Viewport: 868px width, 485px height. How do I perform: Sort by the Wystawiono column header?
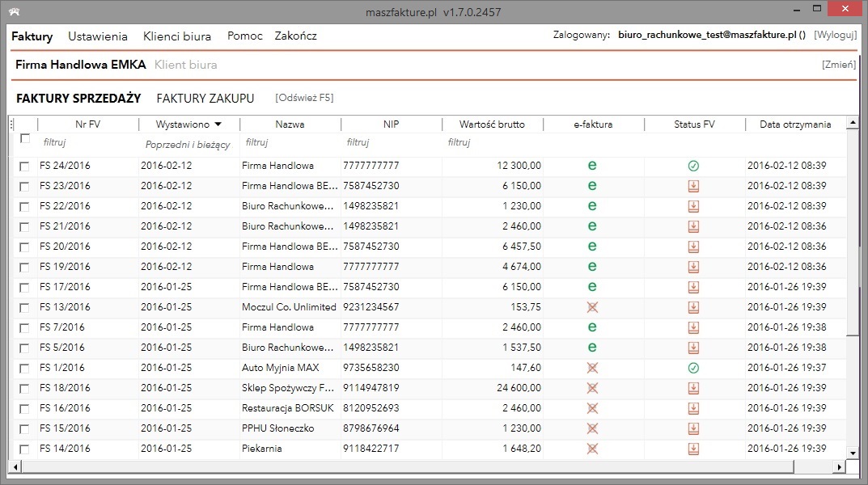click(188, 124)
